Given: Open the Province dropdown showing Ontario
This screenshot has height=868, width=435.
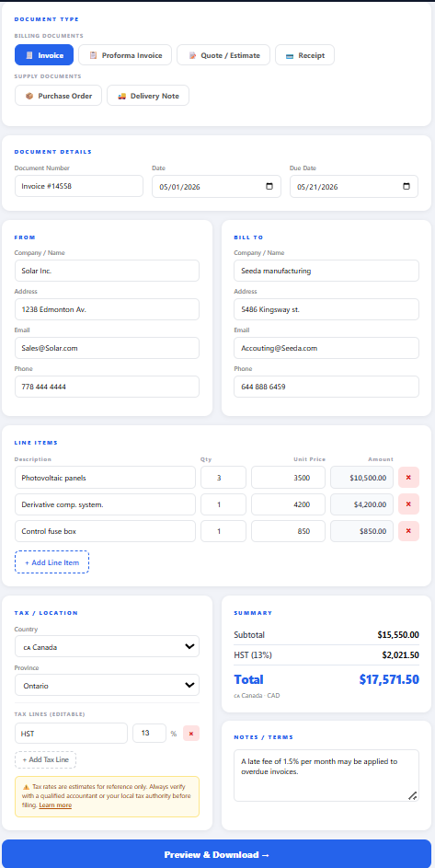Looking at the screenshot, I should coord(107,685).
